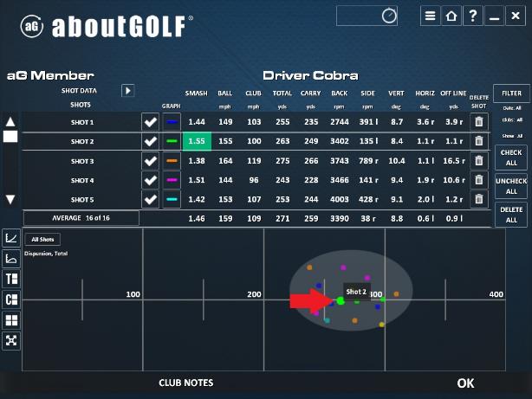Select SHOT 3 row label
Image resolution: width=532 pixels, height=399 pixels.
click(82, 161)
